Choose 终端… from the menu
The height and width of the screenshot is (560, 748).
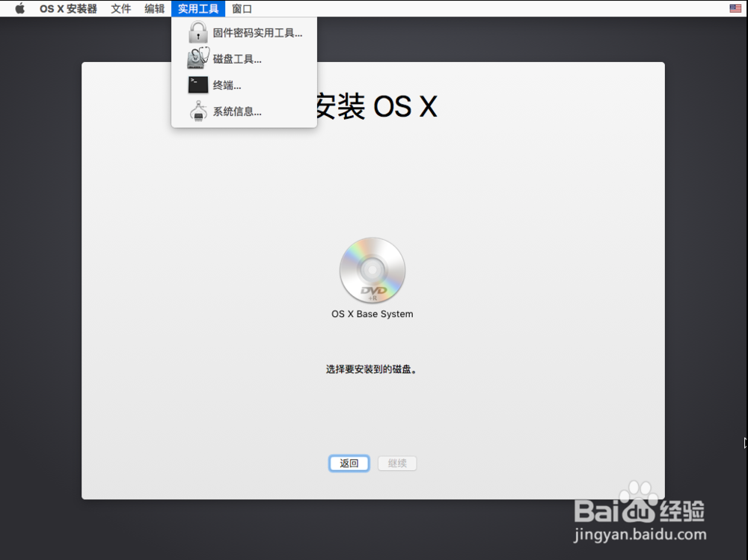245,85
